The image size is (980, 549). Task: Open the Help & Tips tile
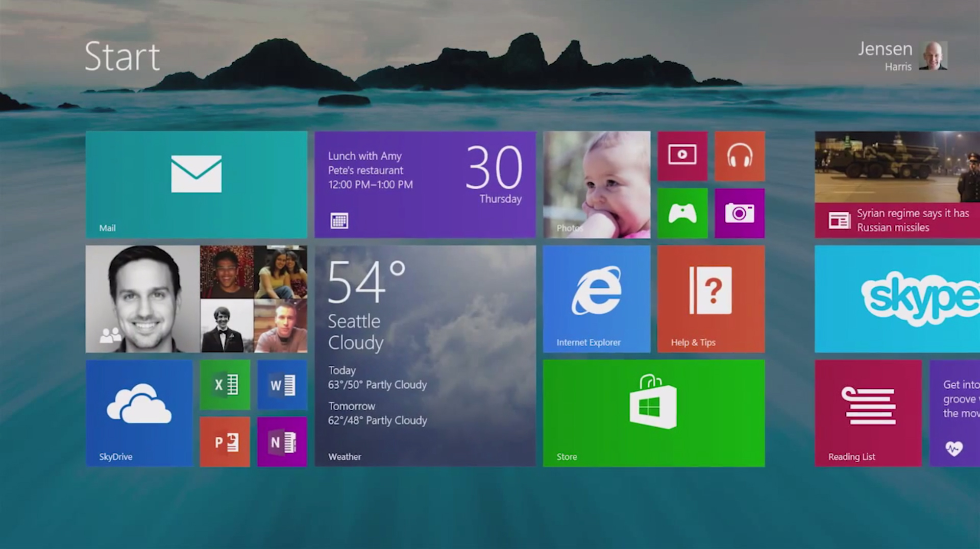coord(711,298)
